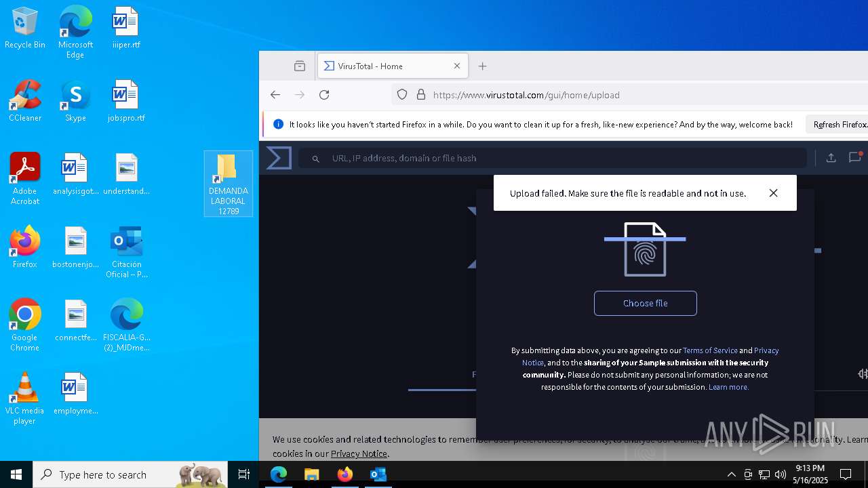The width and height of the screenshot is (868, 488).
Task: Click the fingerprint file upload graphic
Action: click(x=645, y=249)
